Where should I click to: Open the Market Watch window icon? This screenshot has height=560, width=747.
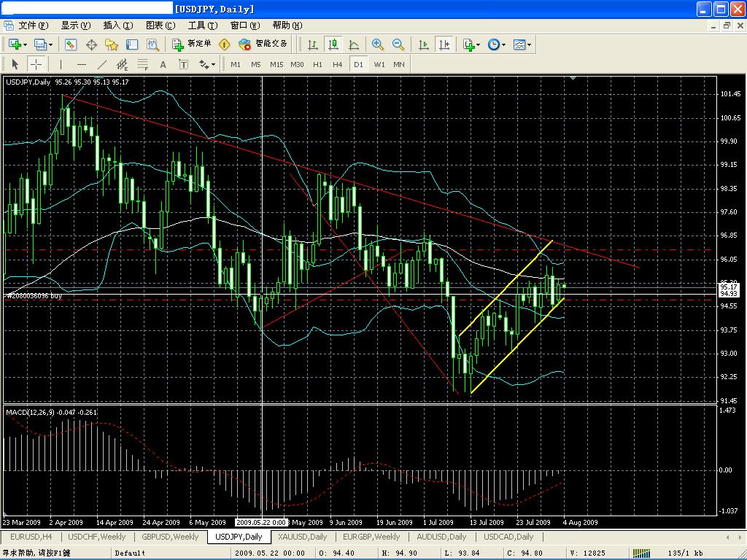(71, 44)
